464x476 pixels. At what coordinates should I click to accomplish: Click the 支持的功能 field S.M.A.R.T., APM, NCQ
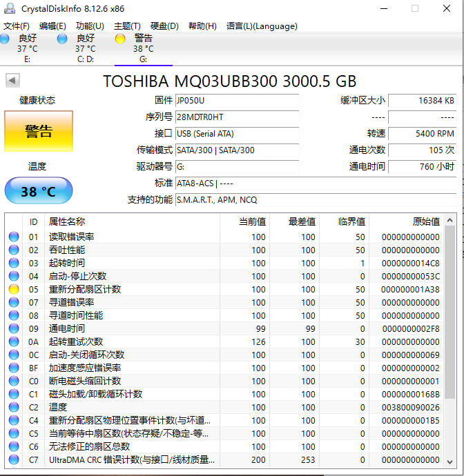coord(316,200)
